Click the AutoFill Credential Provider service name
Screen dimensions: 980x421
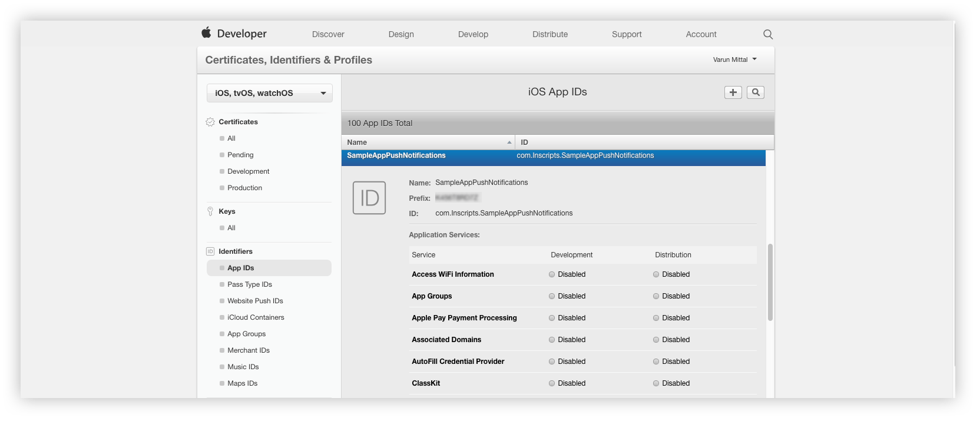(458, 362)
